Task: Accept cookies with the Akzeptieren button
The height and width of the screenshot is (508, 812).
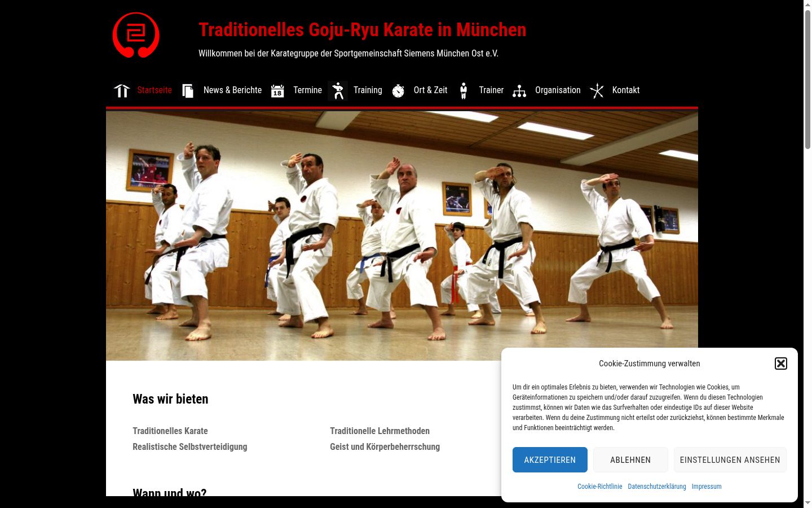Action: [x=550, y=460]
